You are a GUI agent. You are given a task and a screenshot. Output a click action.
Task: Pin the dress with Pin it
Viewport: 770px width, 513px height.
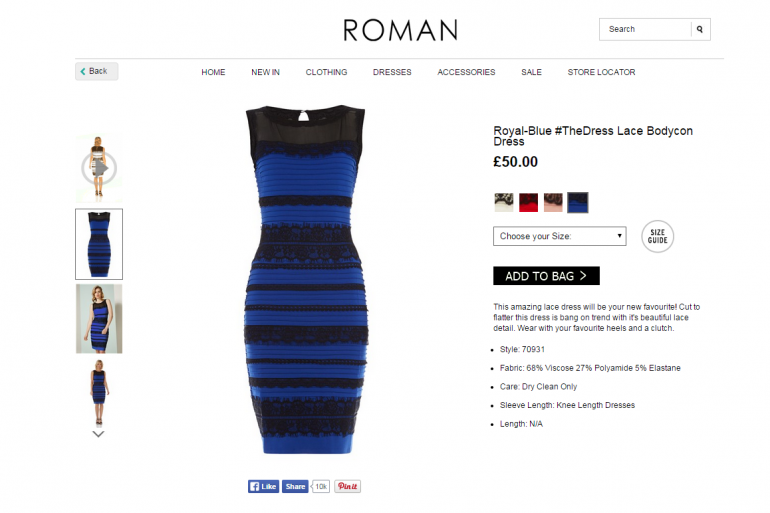348,486
